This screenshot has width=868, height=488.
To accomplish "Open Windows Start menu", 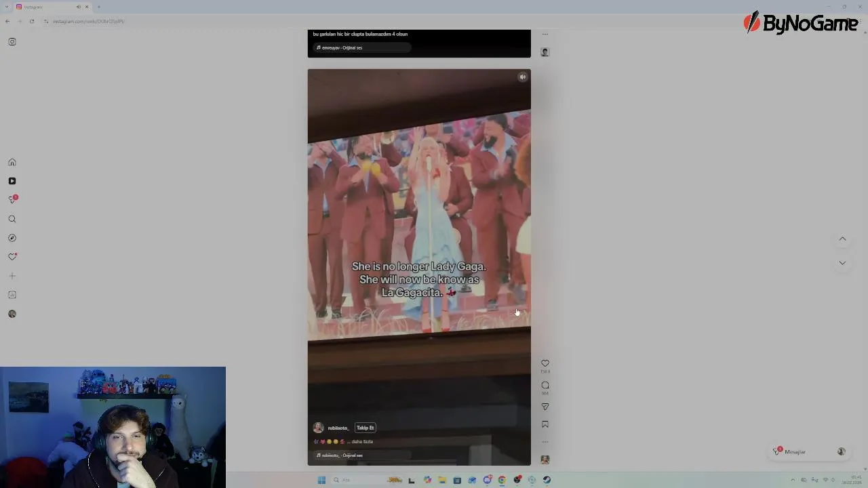I will [322, 480].
